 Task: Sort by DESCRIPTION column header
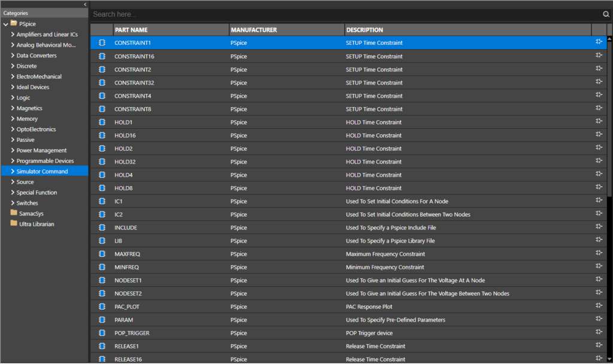(468, 30)
